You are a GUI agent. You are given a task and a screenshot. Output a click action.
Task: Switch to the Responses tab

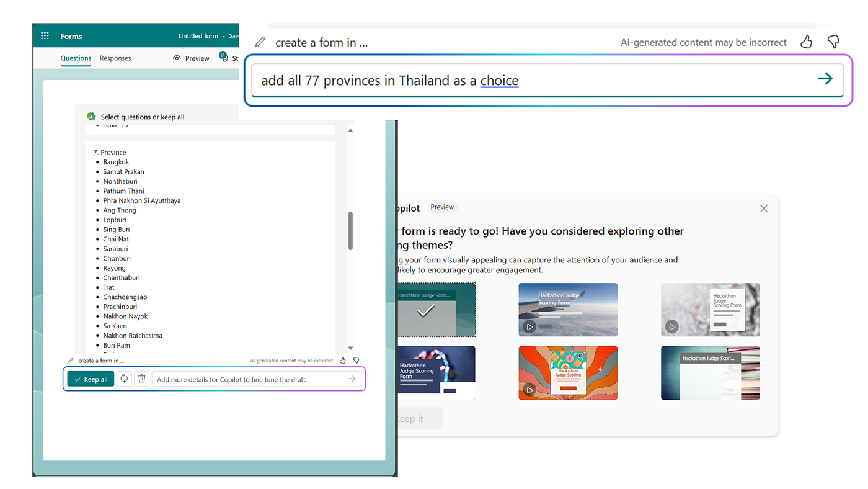point(115,58)
